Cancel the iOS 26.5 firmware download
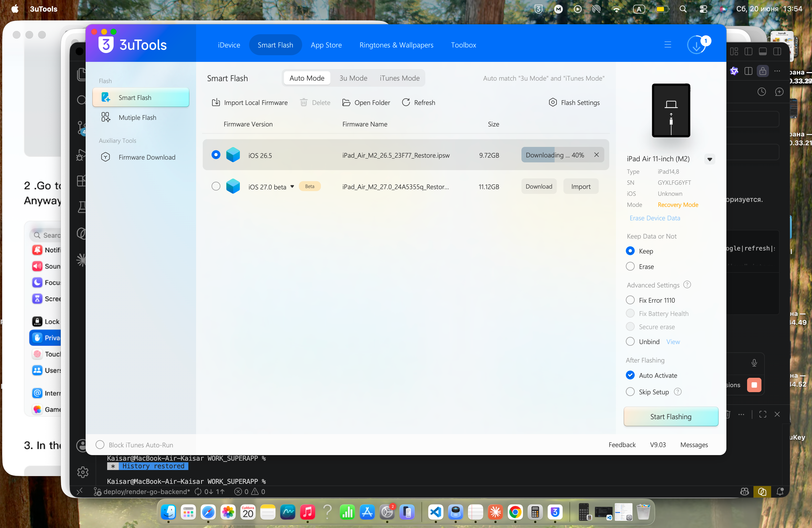This screenshot has width=812, height=528. point(596,155)
